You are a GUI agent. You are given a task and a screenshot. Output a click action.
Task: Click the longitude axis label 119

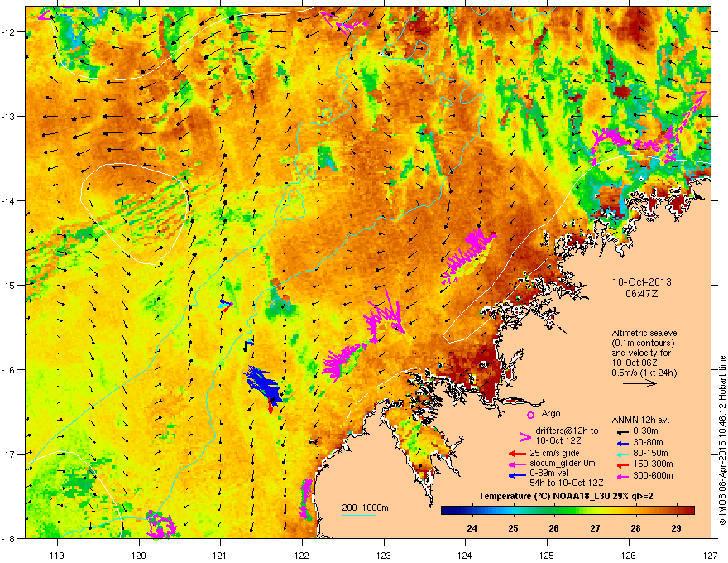pos(58,555)
